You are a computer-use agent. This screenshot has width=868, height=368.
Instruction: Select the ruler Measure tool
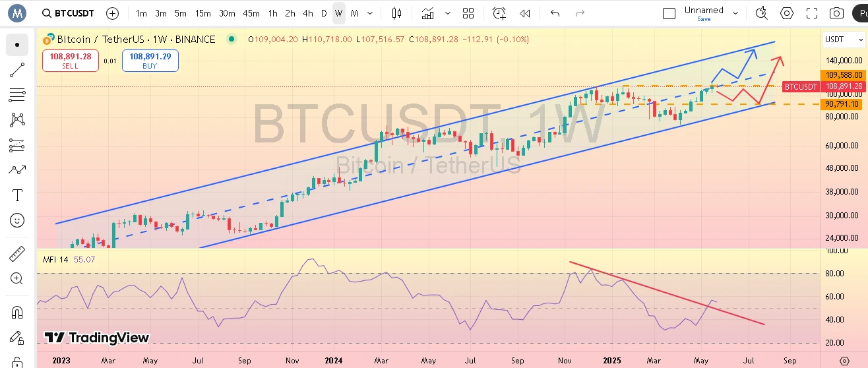(17, 254)
